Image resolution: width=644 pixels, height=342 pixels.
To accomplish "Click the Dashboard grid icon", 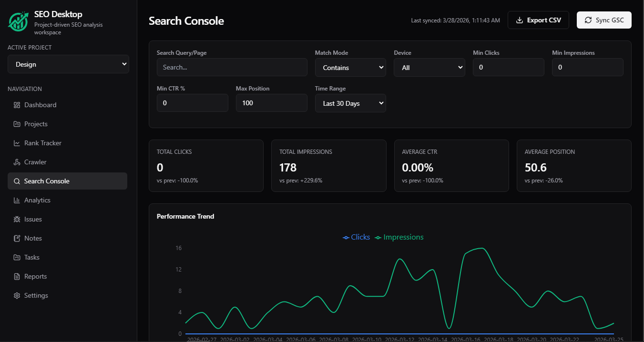I will click(x=17, y=105).
